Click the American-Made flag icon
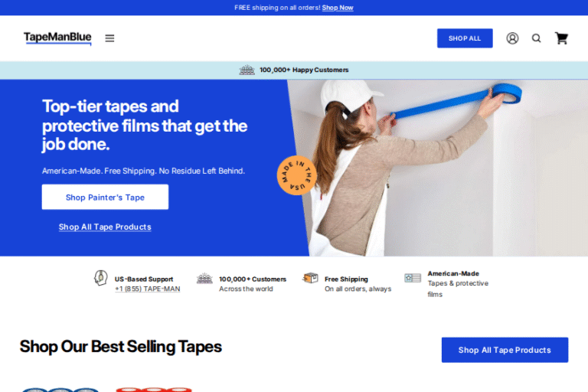This screenshot has width=588, height=392. [x=413, y=278]
